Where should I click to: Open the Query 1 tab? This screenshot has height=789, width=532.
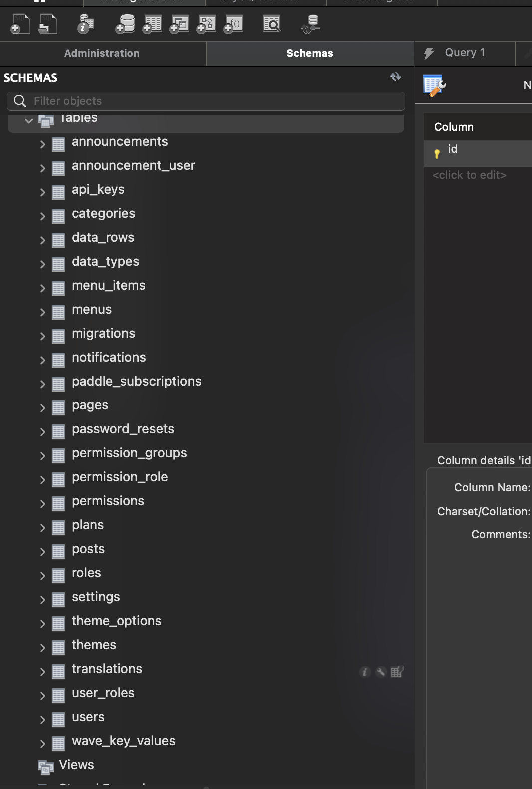465,53
